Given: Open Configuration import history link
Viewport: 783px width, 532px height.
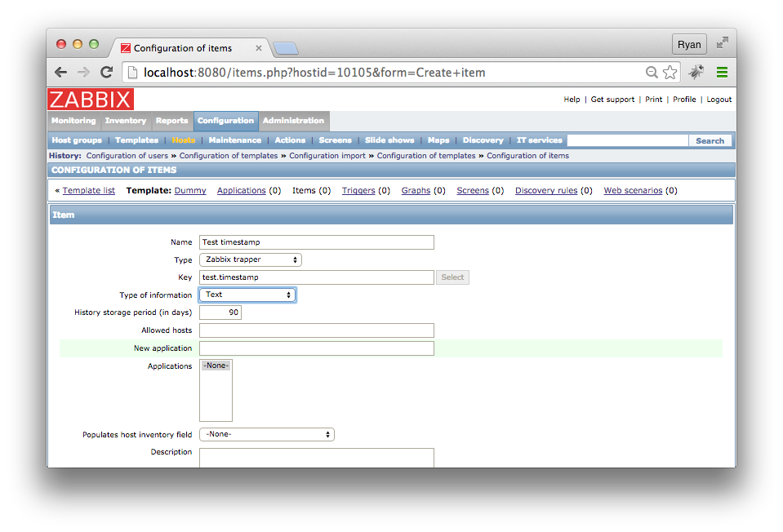Looking at the screenshot, I should (x=327, y=156).
